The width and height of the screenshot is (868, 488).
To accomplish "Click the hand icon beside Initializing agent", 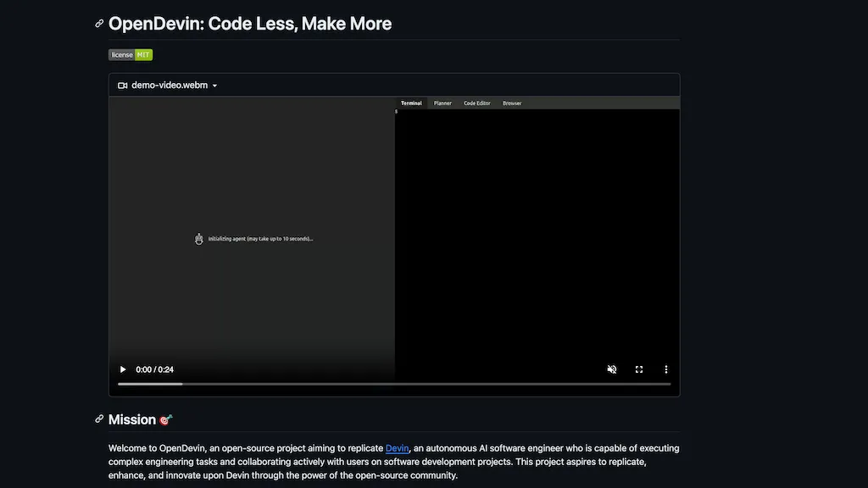I will click(198, 239).
